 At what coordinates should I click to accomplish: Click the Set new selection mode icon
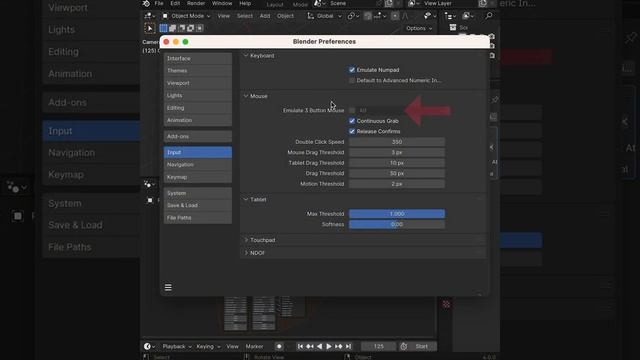163,28
